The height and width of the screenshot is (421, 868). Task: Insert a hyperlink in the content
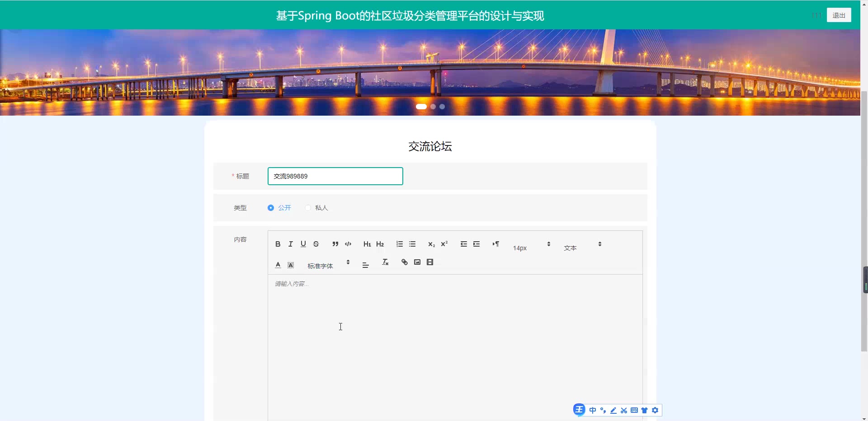tap(404, 262)
